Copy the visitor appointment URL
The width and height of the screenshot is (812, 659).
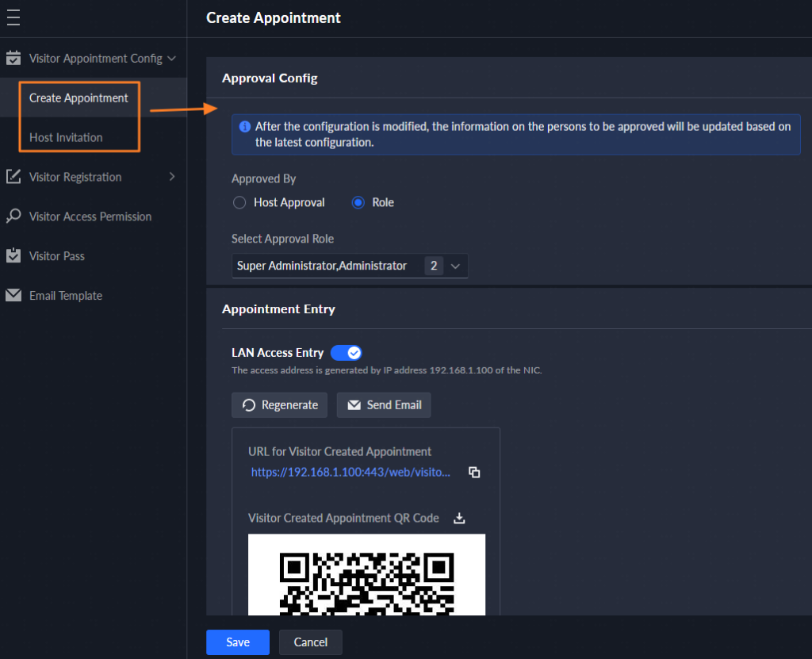click(x=474, y=472)
